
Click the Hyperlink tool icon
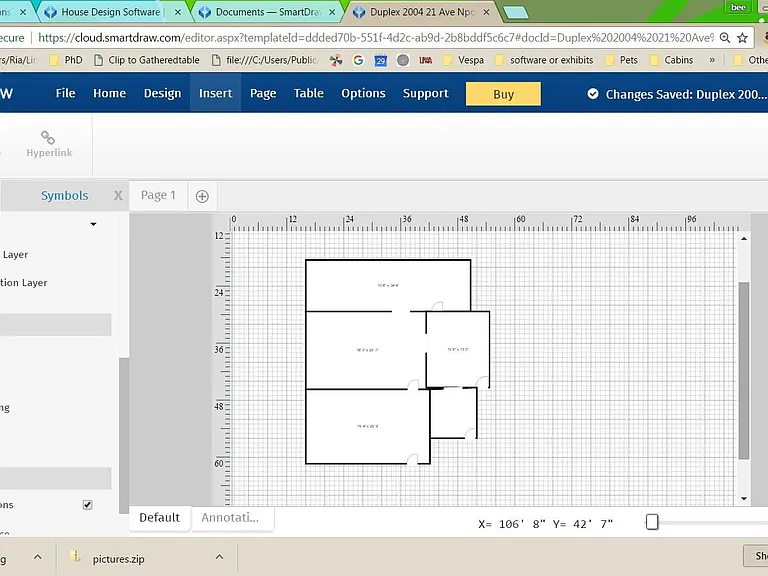(x=48, y=138)
